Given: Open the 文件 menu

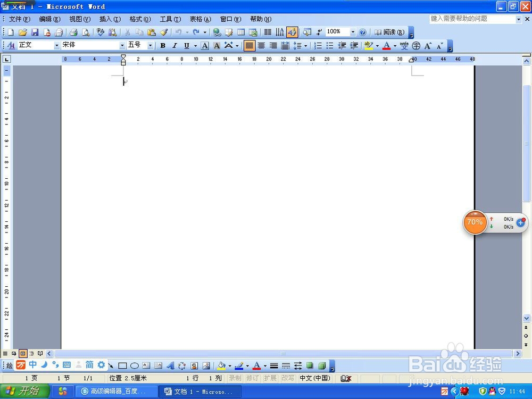Looking at the screenshot, I should [19, 19].
